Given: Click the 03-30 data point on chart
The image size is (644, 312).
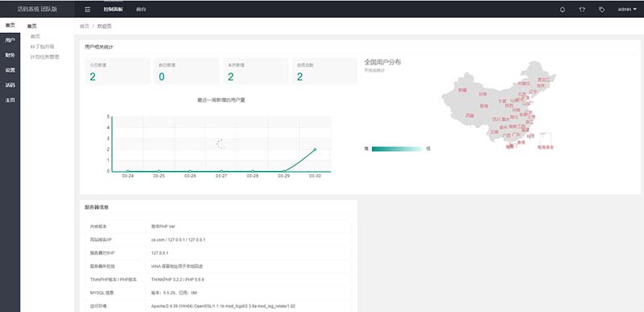Looking at the screenshot, I should pos(315,150).
